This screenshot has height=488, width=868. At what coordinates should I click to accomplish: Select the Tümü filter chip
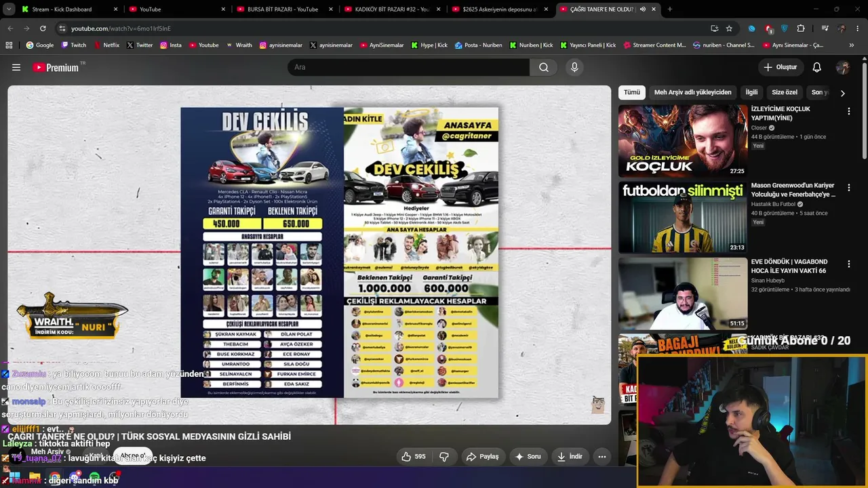pyautogui.click(x=632, y=92)
